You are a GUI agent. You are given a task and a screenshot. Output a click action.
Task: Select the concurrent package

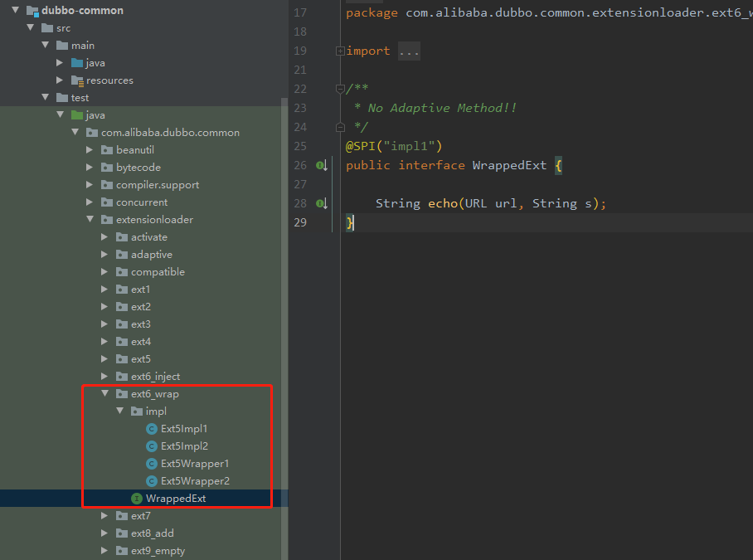click(x=142, y=202)
